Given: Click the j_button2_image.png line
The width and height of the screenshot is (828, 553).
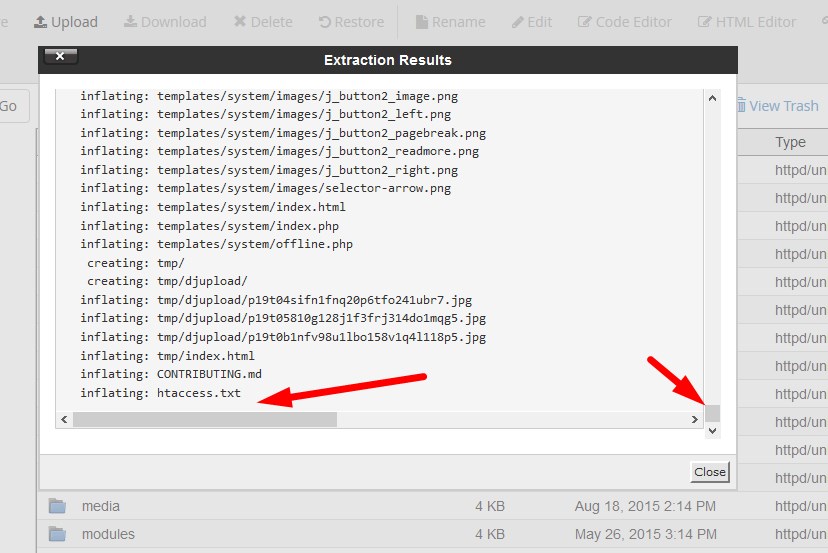Looking at the screenshot, I should pyautogui.click(x=269, y=96).
